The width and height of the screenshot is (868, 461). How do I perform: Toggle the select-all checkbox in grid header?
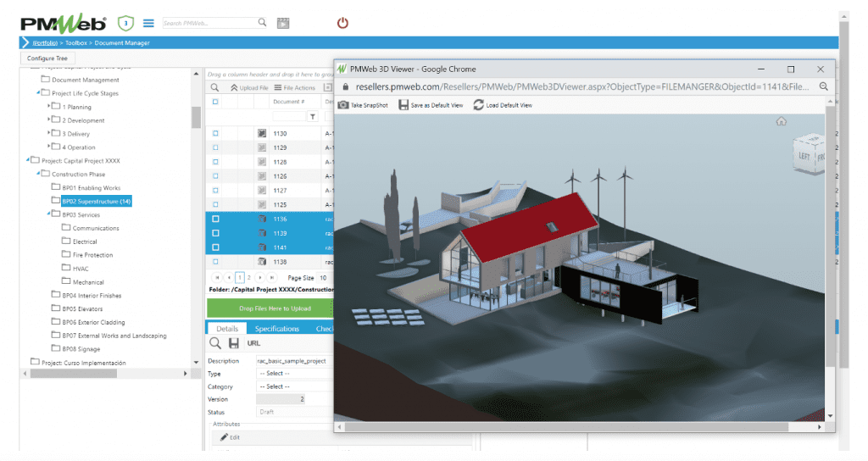coord(215,102)
